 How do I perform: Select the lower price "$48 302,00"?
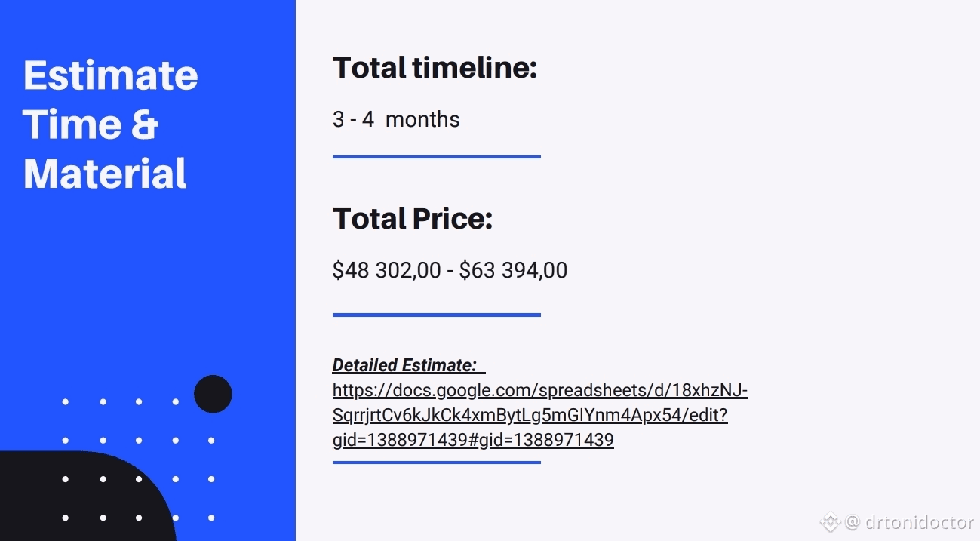(x=386, y=270)
